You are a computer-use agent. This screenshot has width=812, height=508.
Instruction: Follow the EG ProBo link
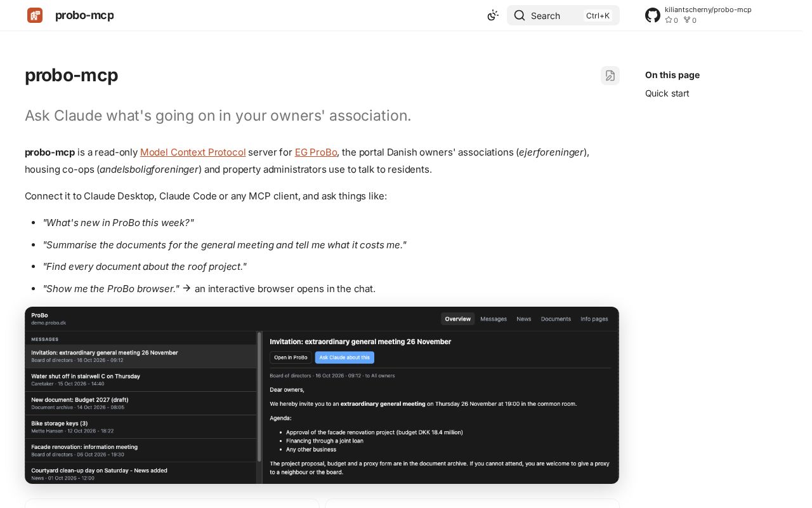click(x=316, y=152)
